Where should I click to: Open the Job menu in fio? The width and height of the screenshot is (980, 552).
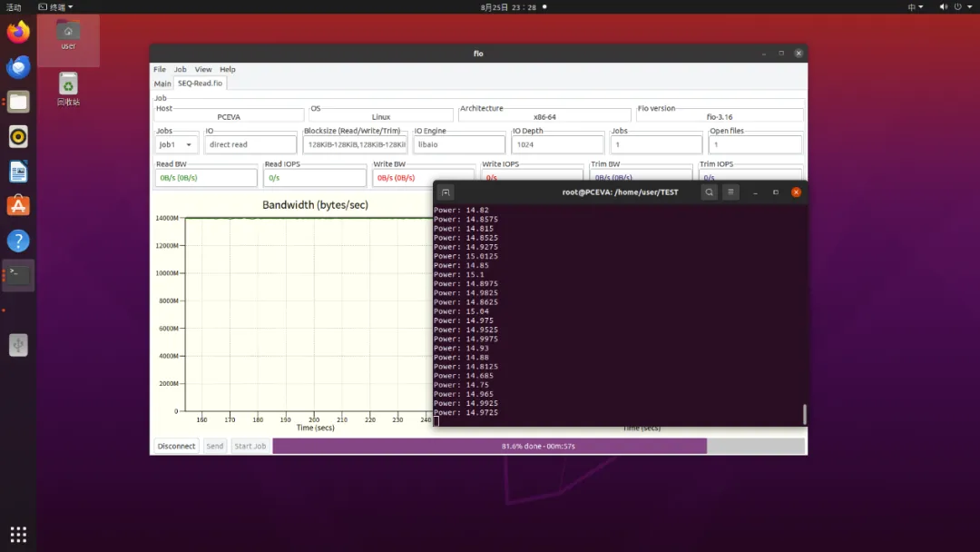tap(180, 69)
